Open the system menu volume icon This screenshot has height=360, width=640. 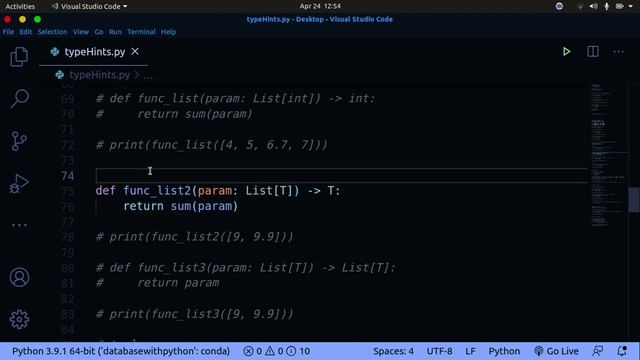coord(593,6)
